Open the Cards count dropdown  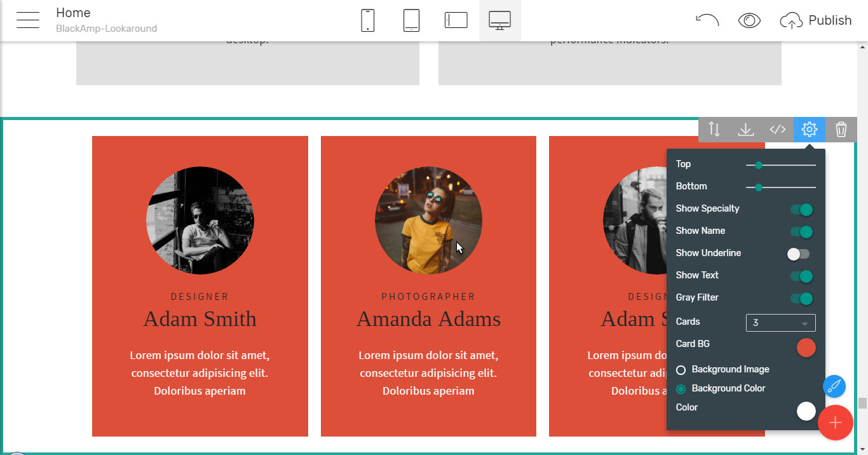click(780, 323)
